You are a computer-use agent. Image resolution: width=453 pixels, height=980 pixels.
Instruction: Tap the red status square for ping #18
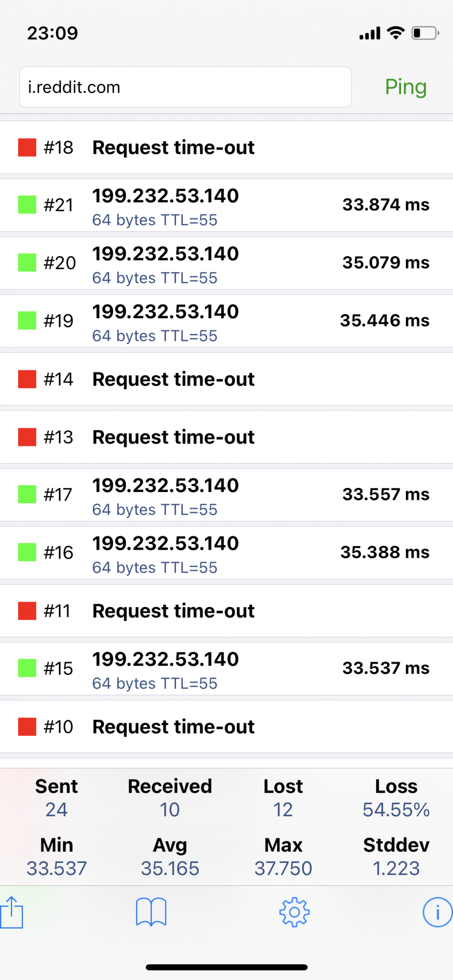tap(27, 147)
